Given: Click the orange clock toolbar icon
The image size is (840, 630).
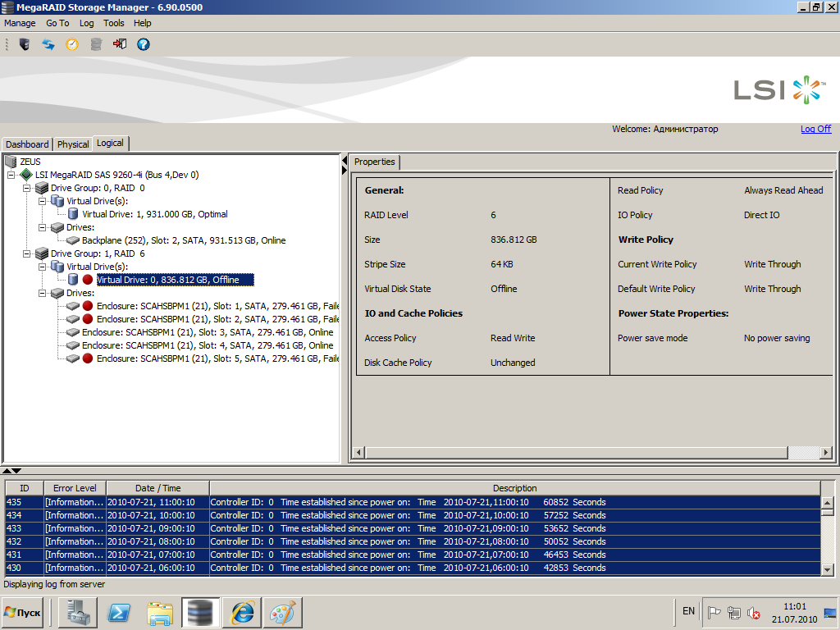Looking at the screenshot, I should click(72, 44).
